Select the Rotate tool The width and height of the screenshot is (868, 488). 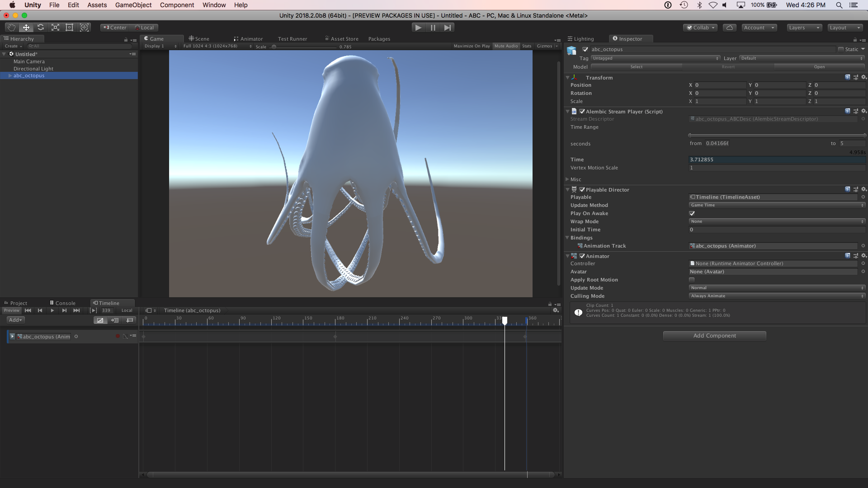41,28
